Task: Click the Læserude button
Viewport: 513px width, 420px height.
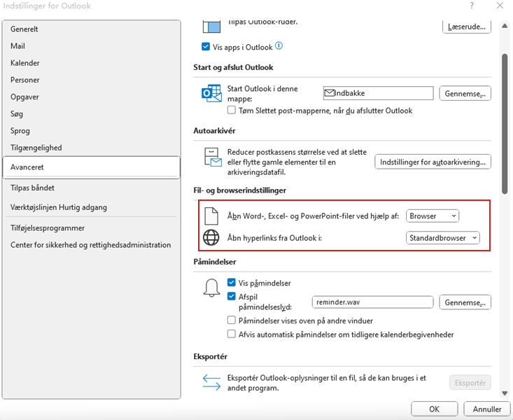Action: [467, 27]
